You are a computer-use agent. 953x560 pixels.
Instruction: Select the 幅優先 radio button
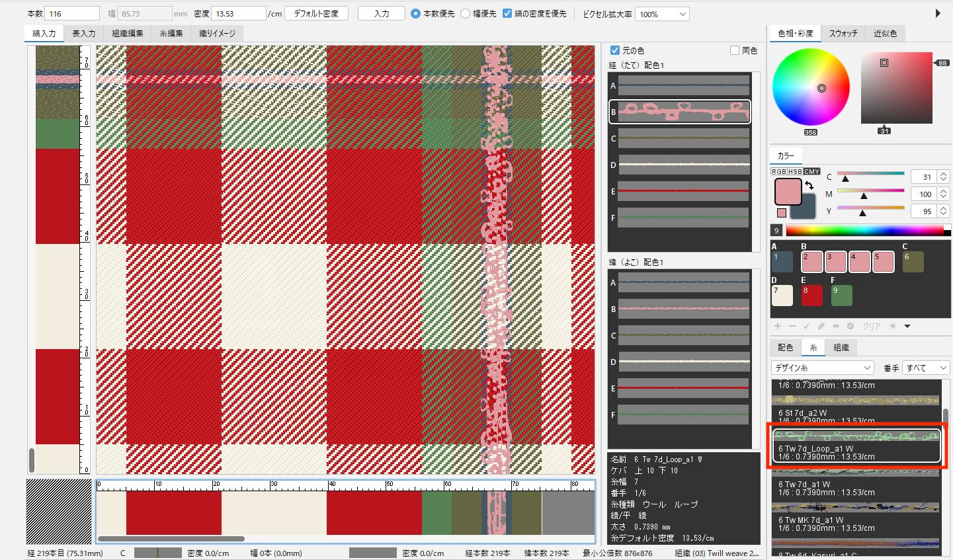pyautogui.click(x=466, y=13)
